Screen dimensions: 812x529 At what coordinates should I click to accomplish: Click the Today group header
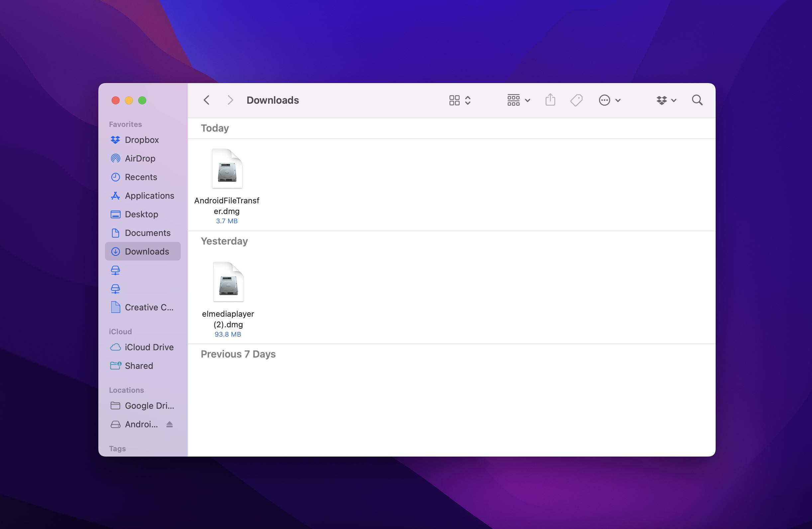(215, 128)
